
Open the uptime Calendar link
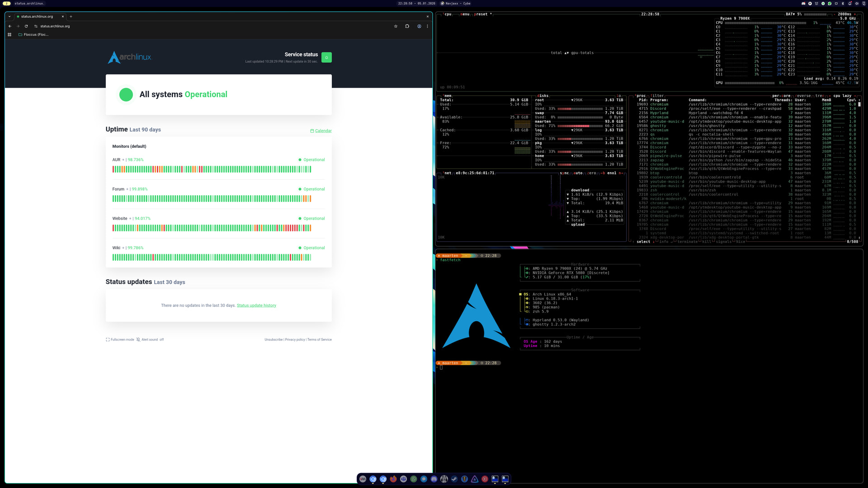[x=321, y=131]
